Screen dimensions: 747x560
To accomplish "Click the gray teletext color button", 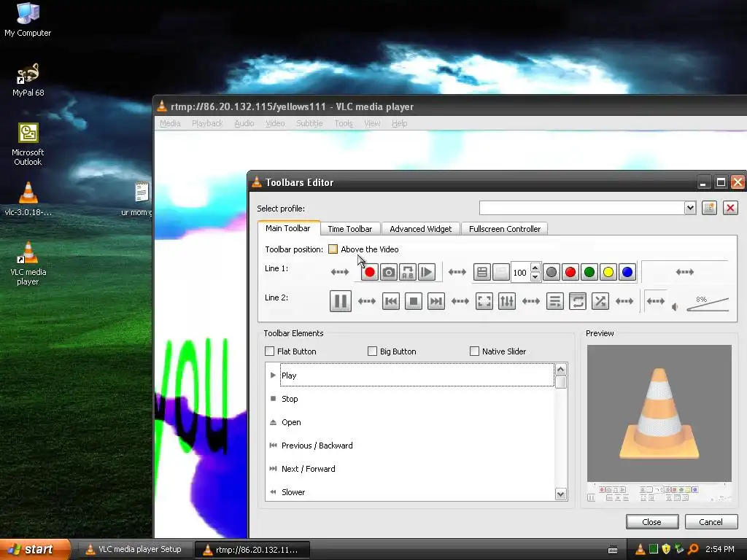I will [551, 272].
